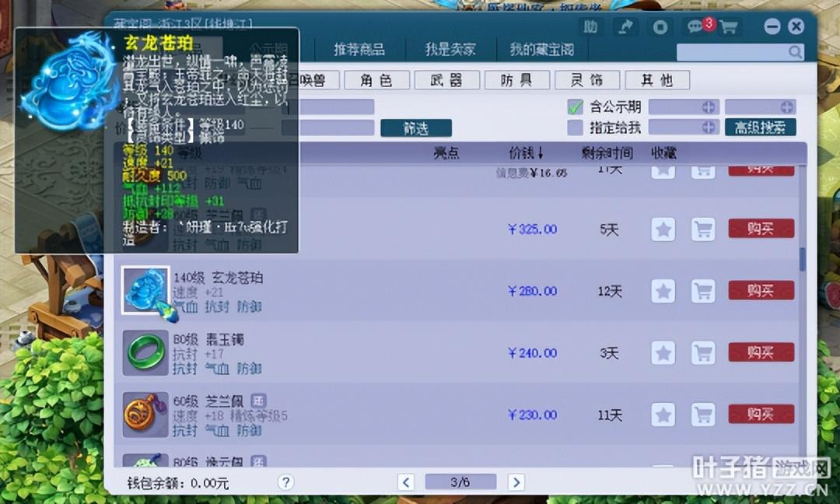
Task: Open the 助 assistant icon in title bar
Action: point(590,26)
